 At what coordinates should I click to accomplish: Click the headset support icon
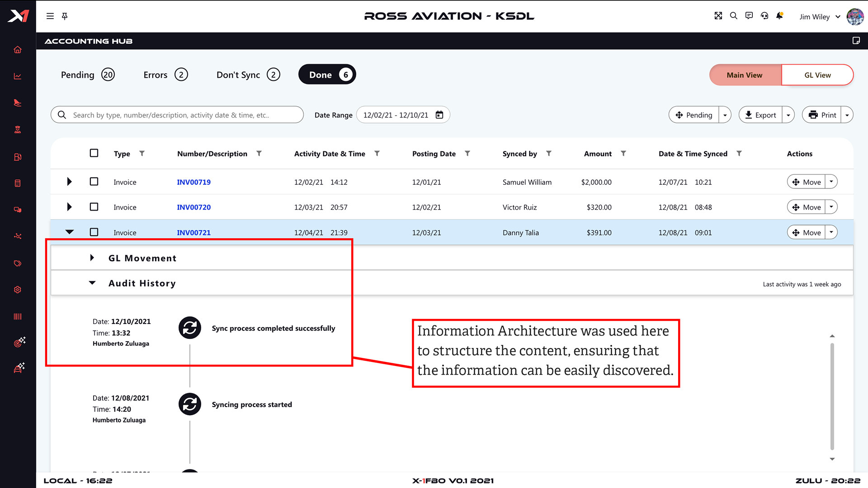click(x=764, y=16)
